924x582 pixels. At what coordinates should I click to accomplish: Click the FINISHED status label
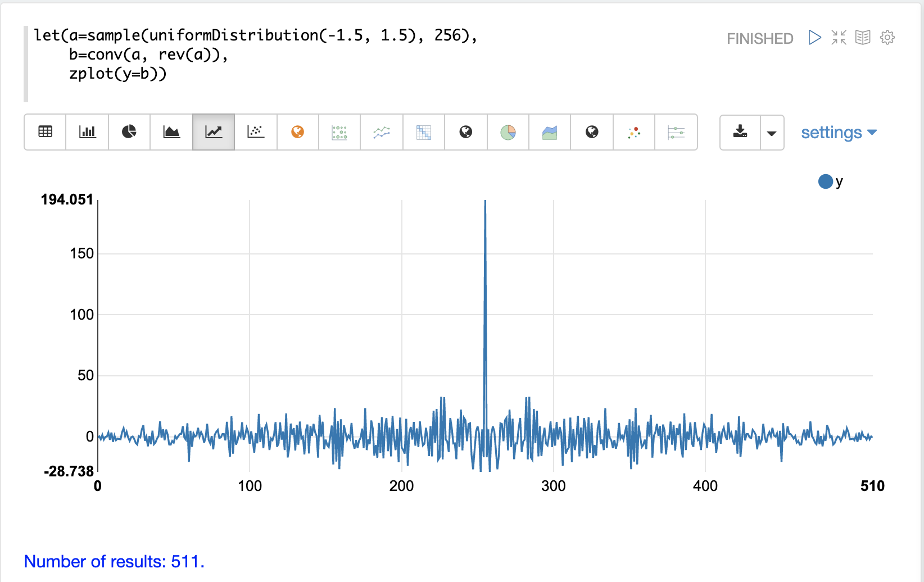coord(760,38)
